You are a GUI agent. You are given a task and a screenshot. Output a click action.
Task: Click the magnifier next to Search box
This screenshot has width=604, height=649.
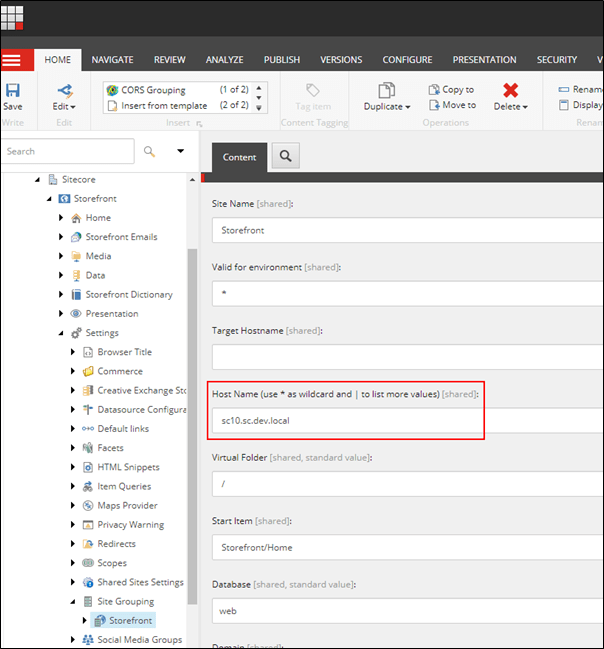coord(149,151)
